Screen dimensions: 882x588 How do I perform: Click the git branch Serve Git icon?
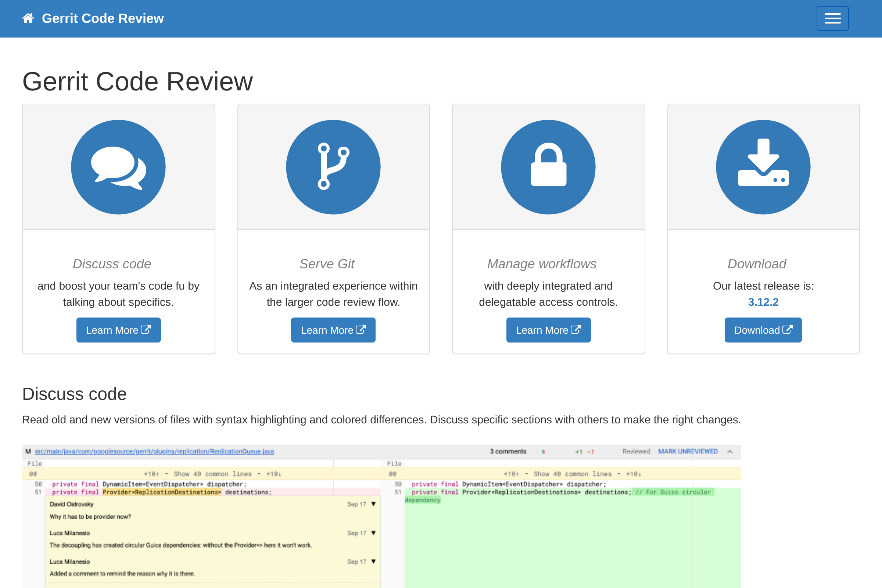pyautogui.click(x=333, y=167)
